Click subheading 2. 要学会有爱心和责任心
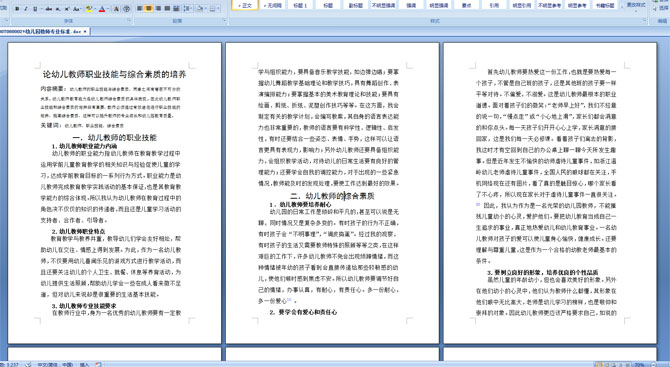670x367 pixels. 303,312
